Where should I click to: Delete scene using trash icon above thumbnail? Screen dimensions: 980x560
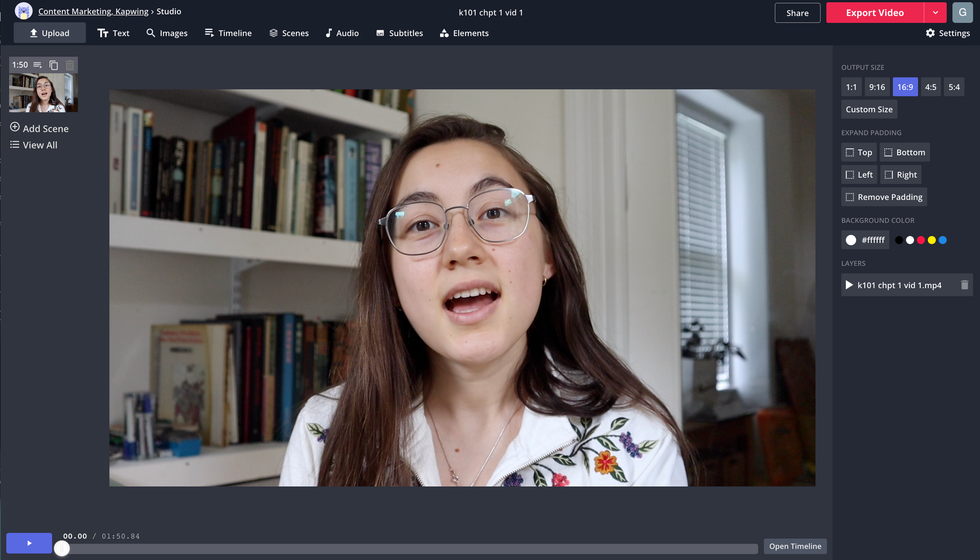70,65
